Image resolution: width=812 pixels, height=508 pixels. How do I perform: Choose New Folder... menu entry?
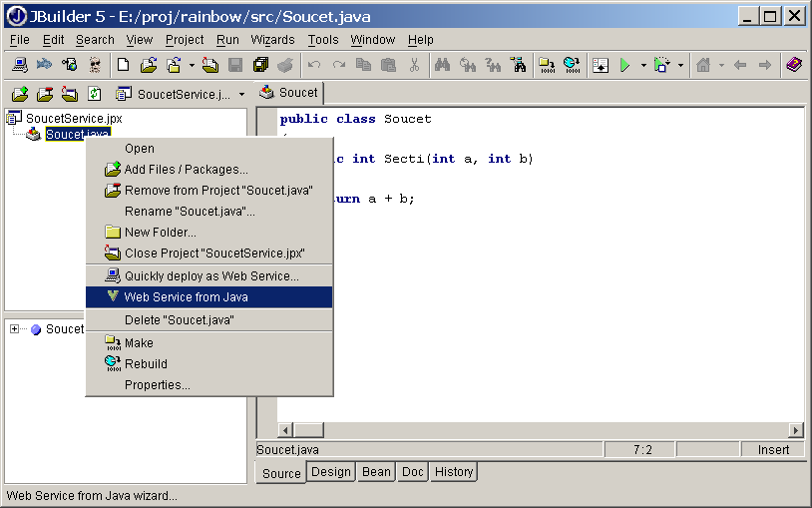[x=209, y=233]
